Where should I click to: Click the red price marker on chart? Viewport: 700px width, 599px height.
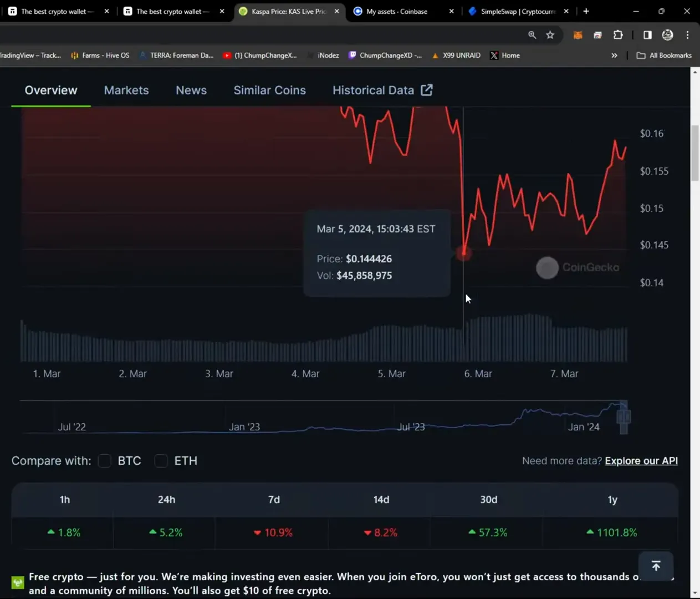tap(463, 253)
